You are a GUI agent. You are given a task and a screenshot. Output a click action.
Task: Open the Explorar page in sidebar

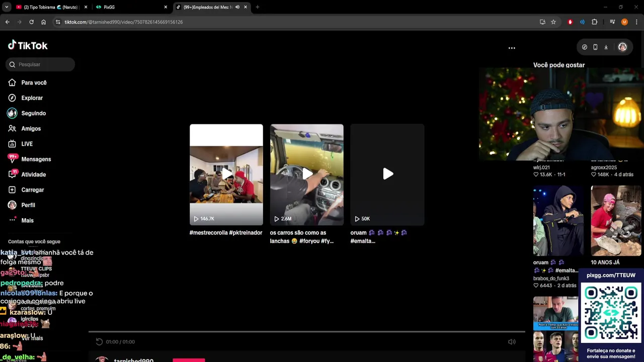click(x=32, y=98)
